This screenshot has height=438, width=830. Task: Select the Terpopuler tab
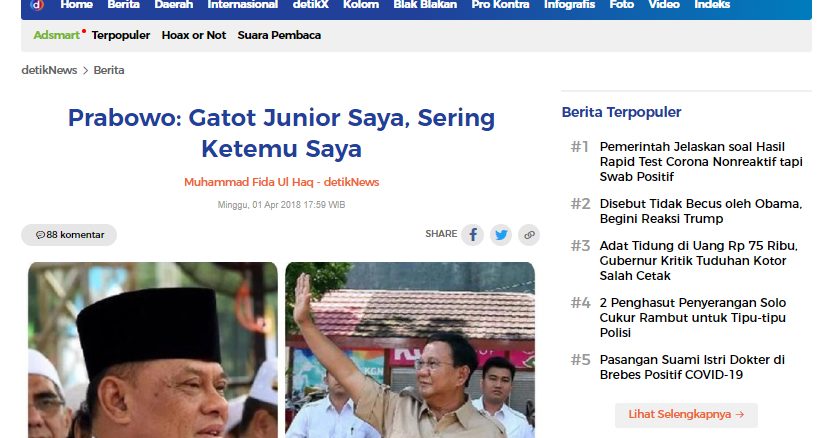point(121,35)
